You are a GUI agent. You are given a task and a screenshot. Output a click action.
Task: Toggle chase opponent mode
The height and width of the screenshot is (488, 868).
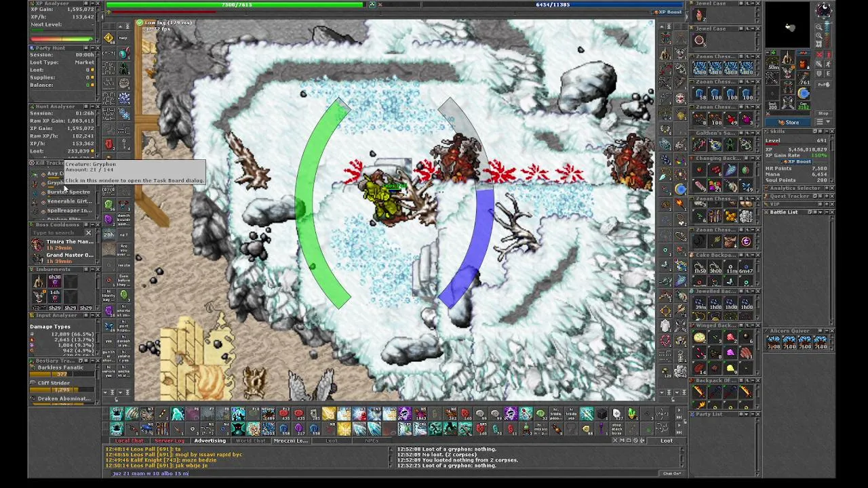pos(828,64)
